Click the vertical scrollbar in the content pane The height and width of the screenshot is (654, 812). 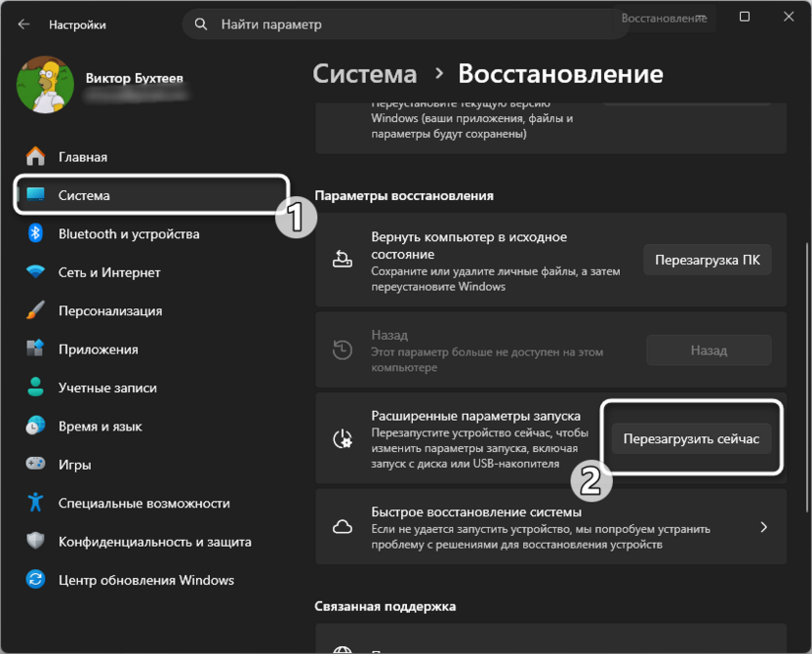point(806,377)
